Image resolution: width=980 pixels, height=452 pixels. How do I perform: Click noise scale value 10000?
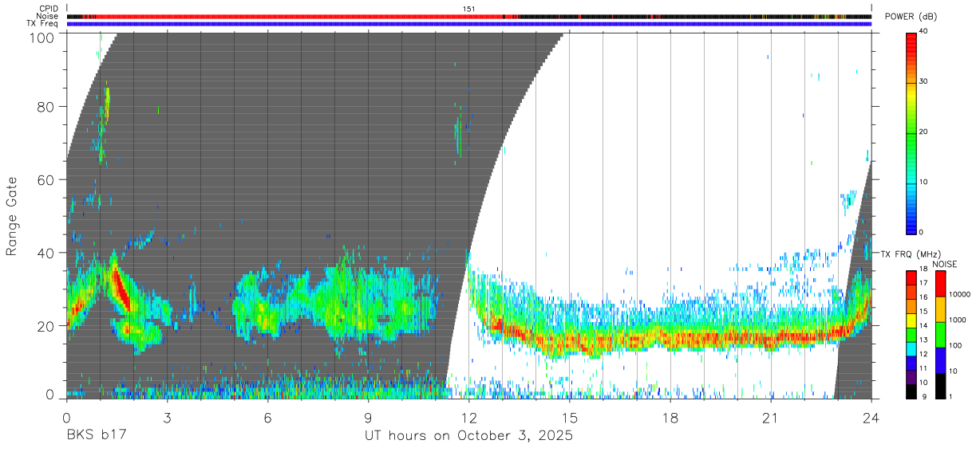click(961, 295)
